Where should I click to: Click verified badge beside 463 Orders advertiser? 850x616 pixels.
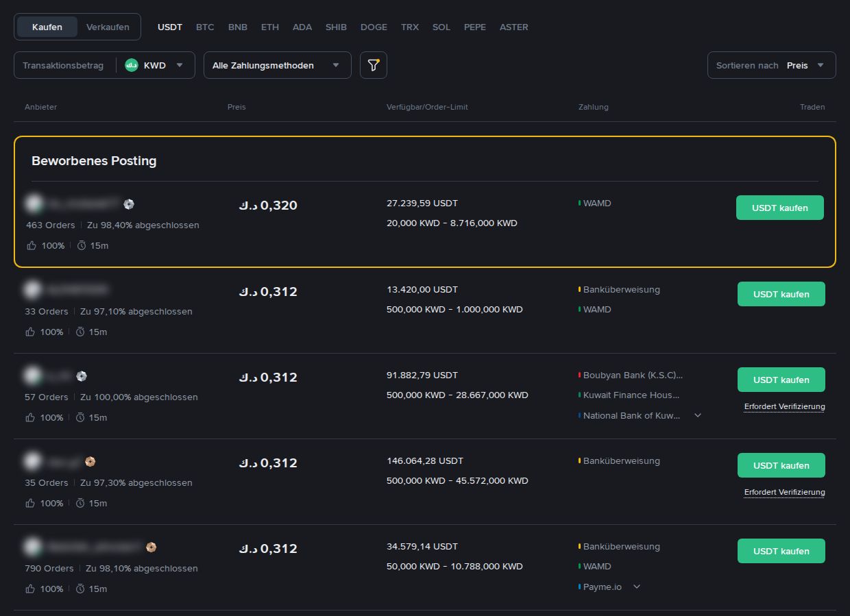point(129,204)
